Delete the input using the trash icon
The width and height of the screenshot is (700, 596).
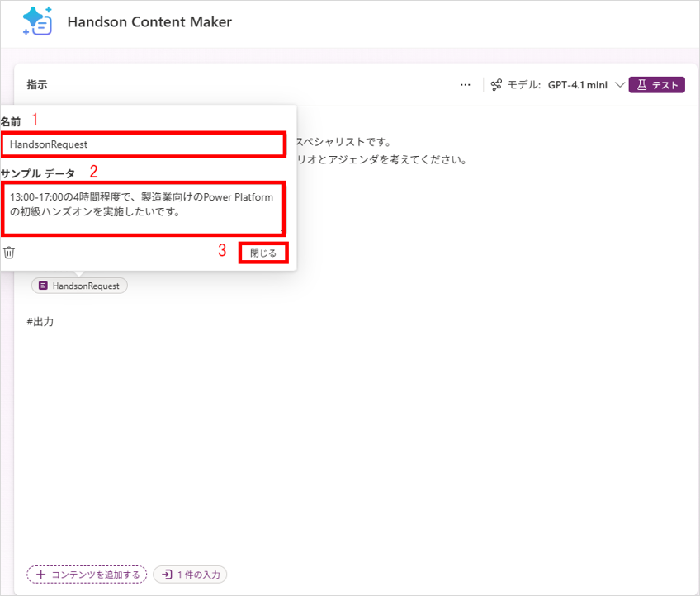click(x=9, y=253)
